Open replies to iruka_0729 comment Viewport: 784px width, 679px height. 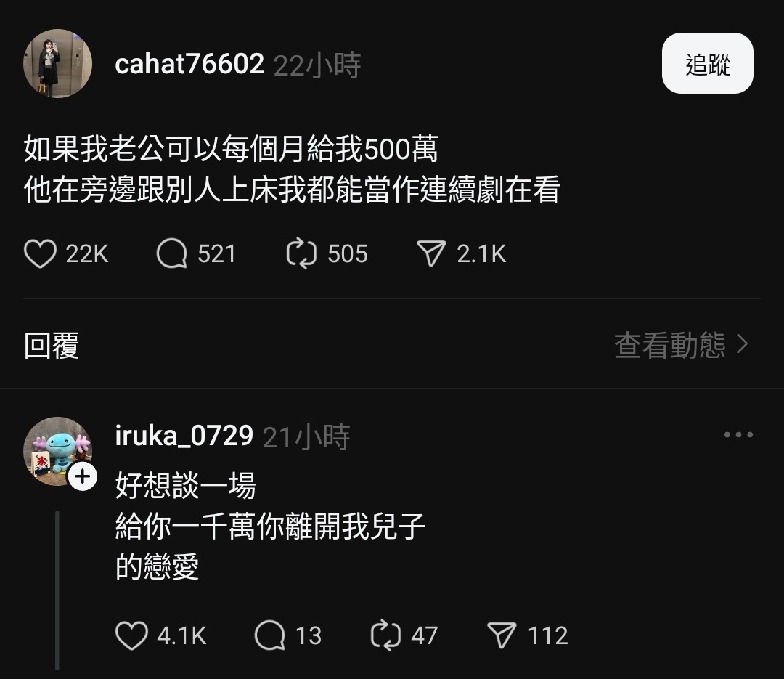pyautogui.click(x=269, y=635)
